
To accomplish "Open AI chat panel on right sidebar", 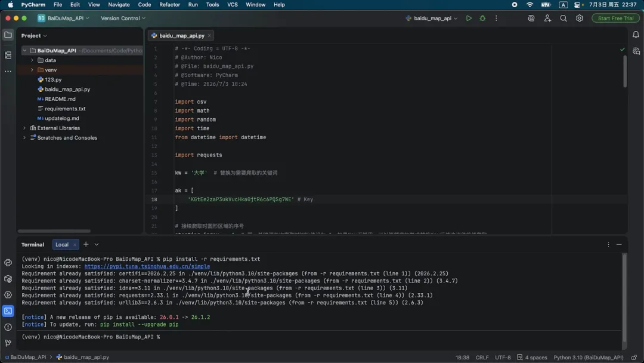I will pos(636,51).
